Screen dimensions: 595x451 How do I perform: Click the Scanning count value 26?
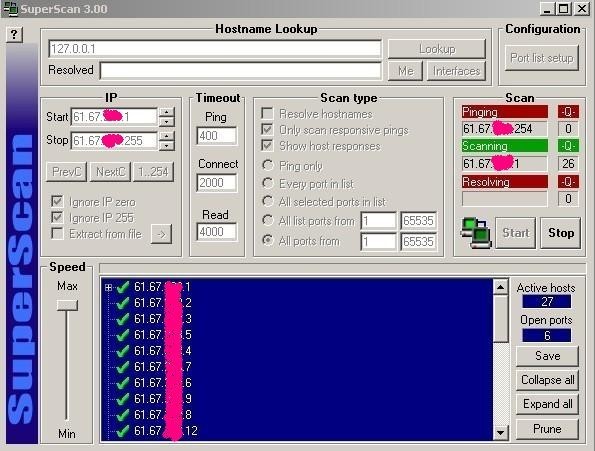pos(568,164)
